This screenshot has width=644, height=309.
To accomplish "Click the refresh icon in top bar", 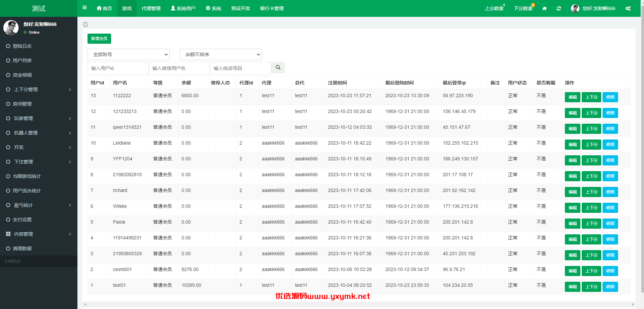I will click(559, 8).
